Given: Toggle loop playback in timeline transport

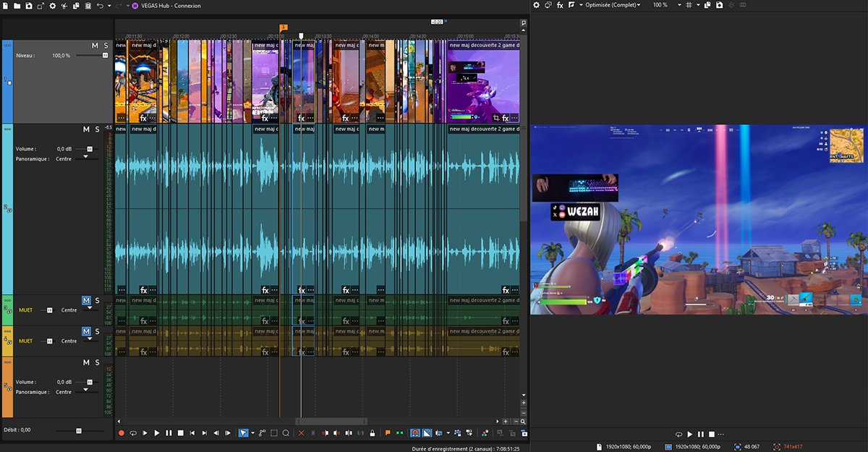Looking at the screenshot, I should point(133,433).
